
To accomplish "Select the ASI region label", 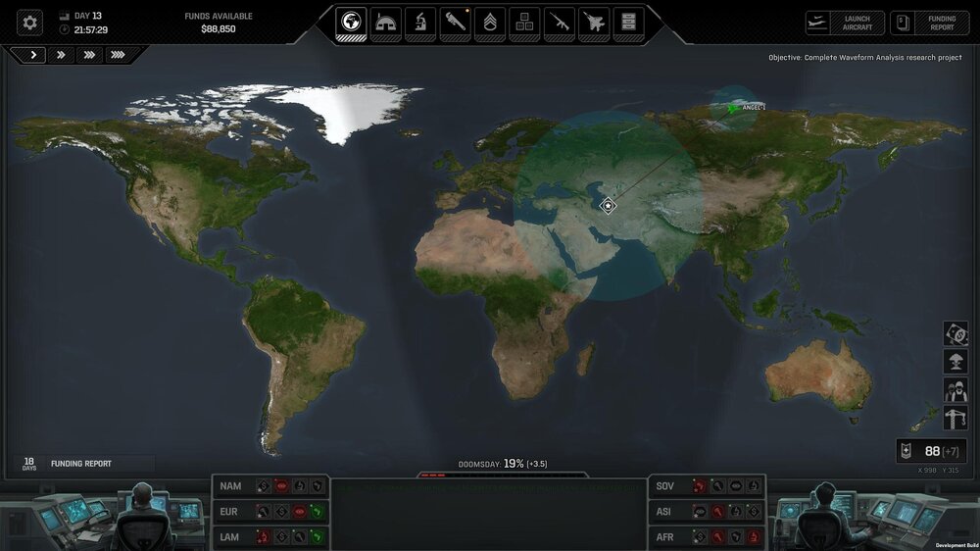I will click(663, 512).
